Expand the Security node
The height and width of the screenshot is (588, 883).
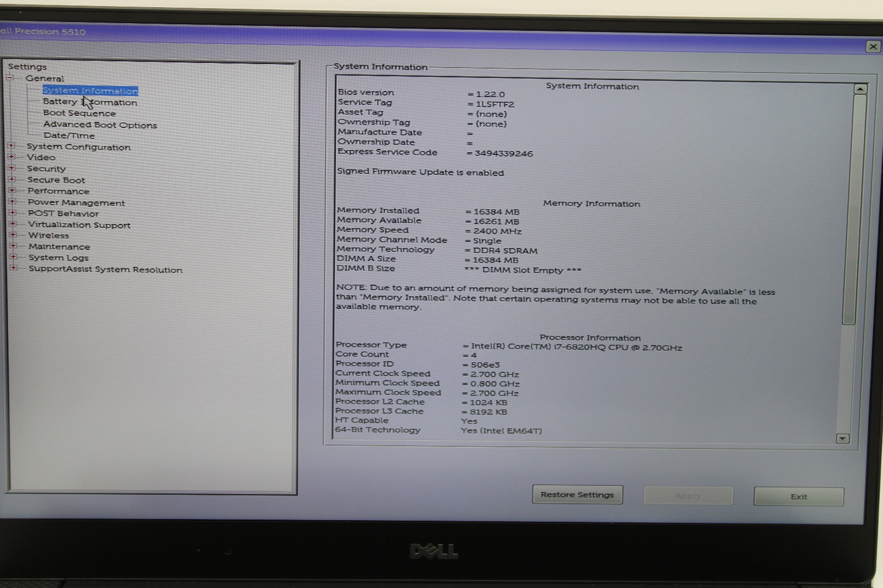pos(12,168)
